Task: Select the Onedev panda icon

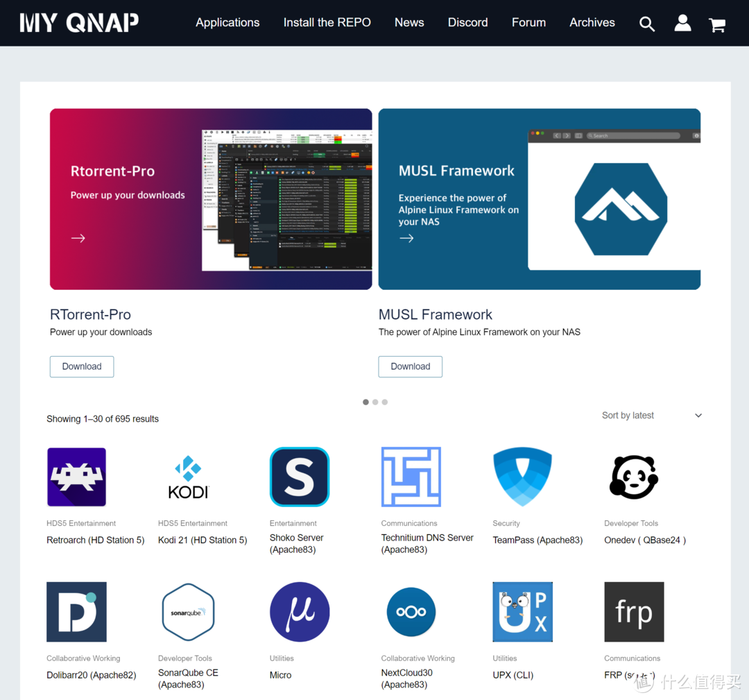Action: (x=634, y=477)
